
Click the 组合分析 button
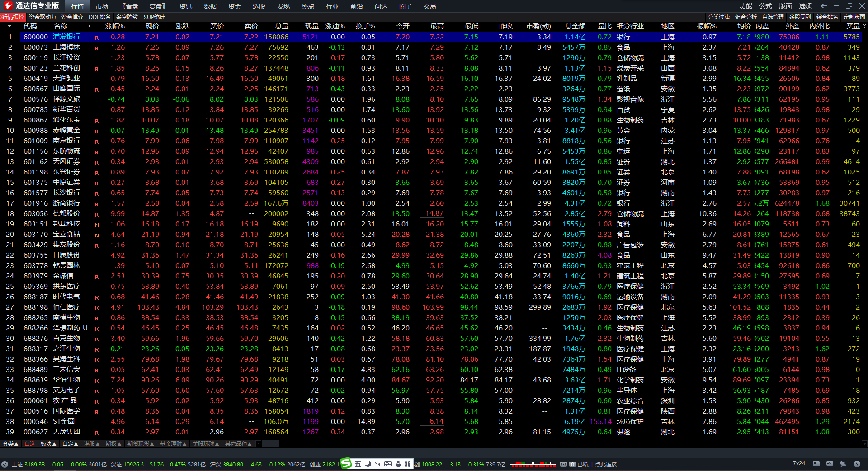[746, 17]
